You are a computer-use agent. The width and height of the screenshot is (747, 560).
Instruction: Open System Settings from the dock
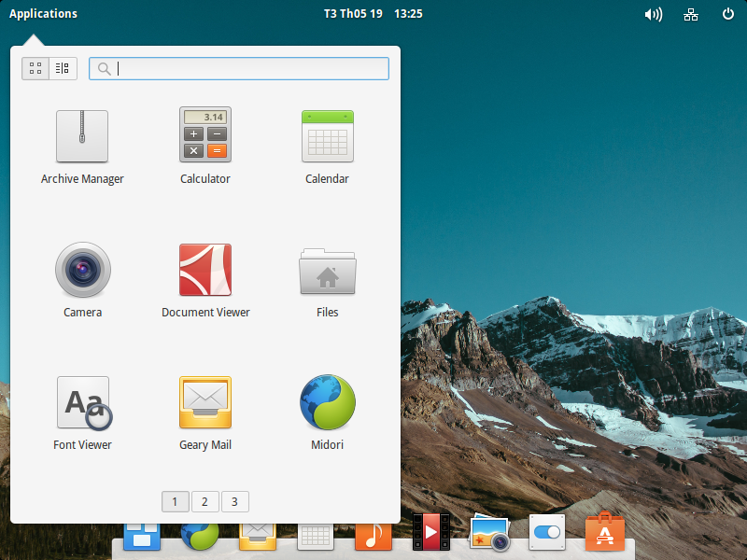coord(547,532)
